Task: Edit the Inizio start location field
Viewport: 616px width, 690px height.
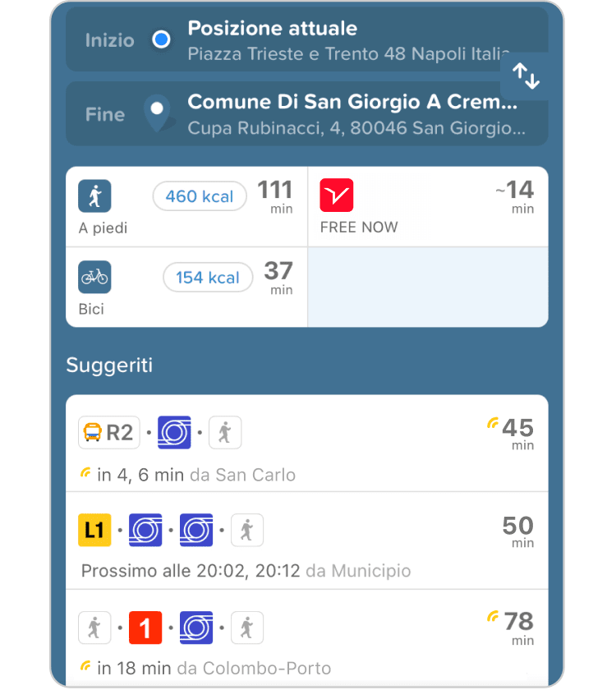Action: coord(345,39)
